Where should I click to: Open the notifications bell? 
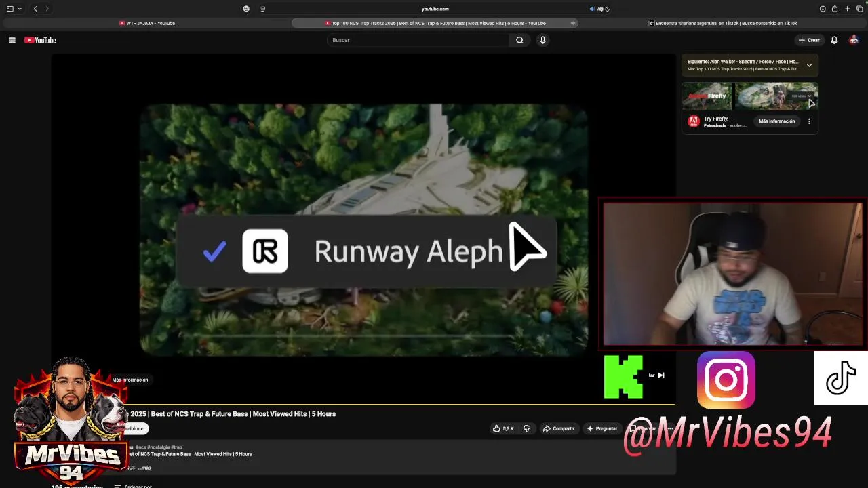click(x=834, y=40)
